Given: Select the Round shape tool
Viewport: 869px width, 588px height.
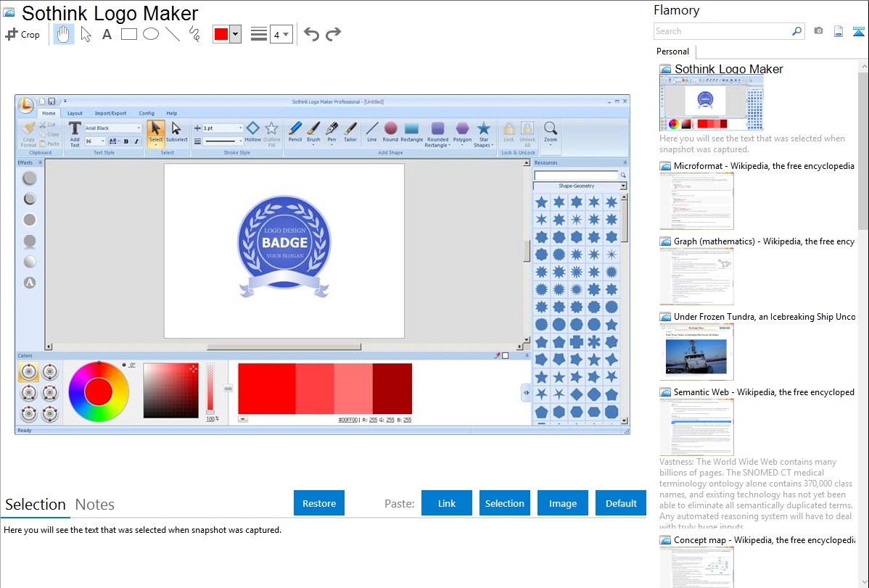Looking at the screenshot, I should coord(390,133).
